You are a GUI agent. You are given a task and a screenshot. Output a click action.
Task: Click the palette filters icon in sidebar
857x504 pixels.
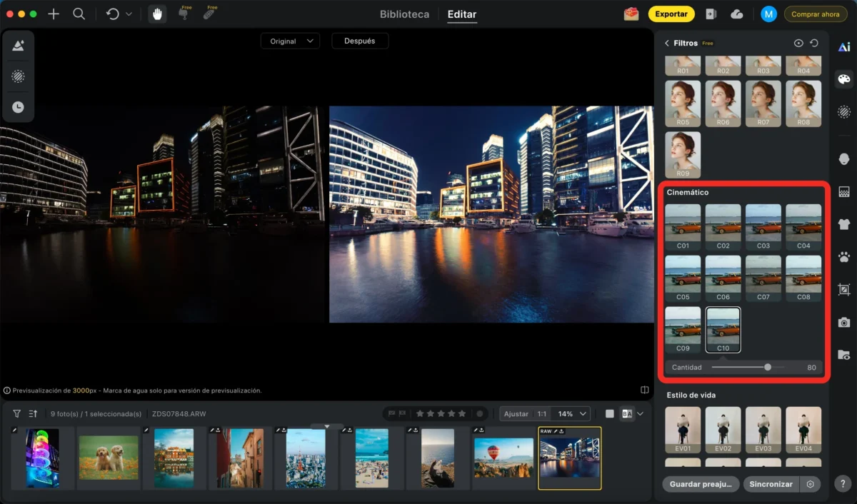pos(844,79)
